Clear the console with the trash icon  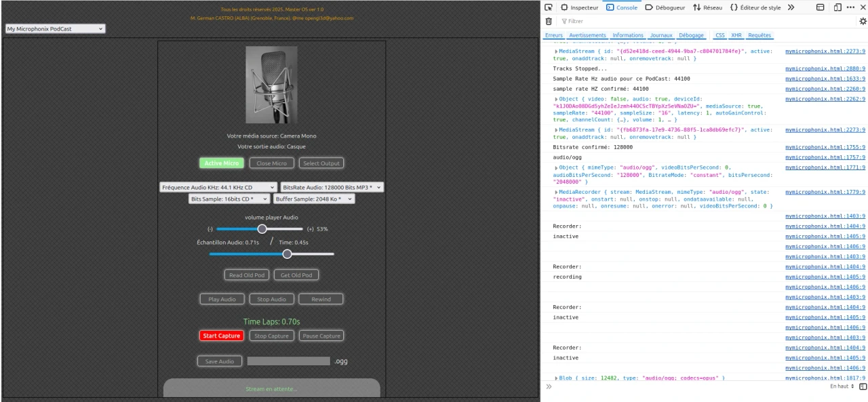[x=549, y=22]
